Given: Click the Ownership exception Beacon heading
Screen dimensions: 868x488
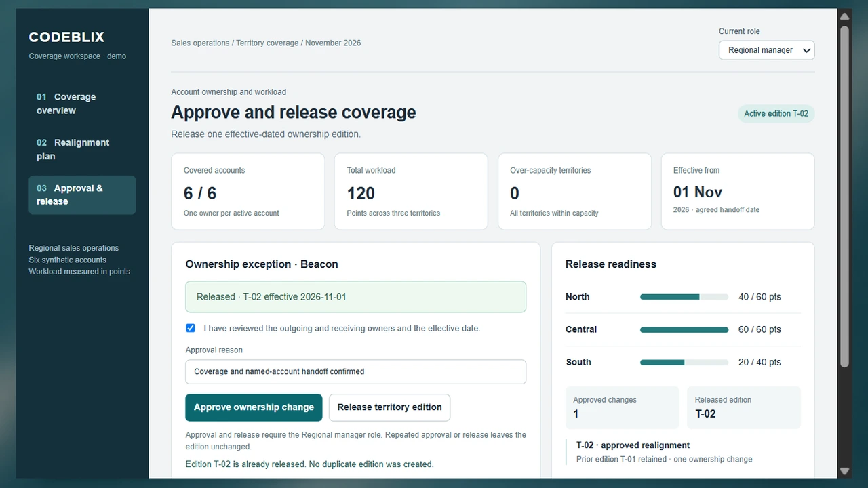Looking at the screenshot, I should [x=262, y=264].
